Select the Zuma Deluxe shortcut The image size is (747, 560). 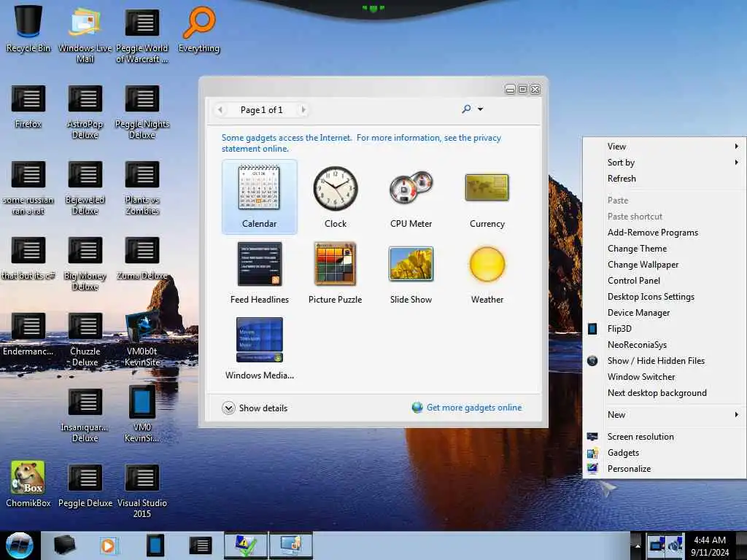coord(142,258)
